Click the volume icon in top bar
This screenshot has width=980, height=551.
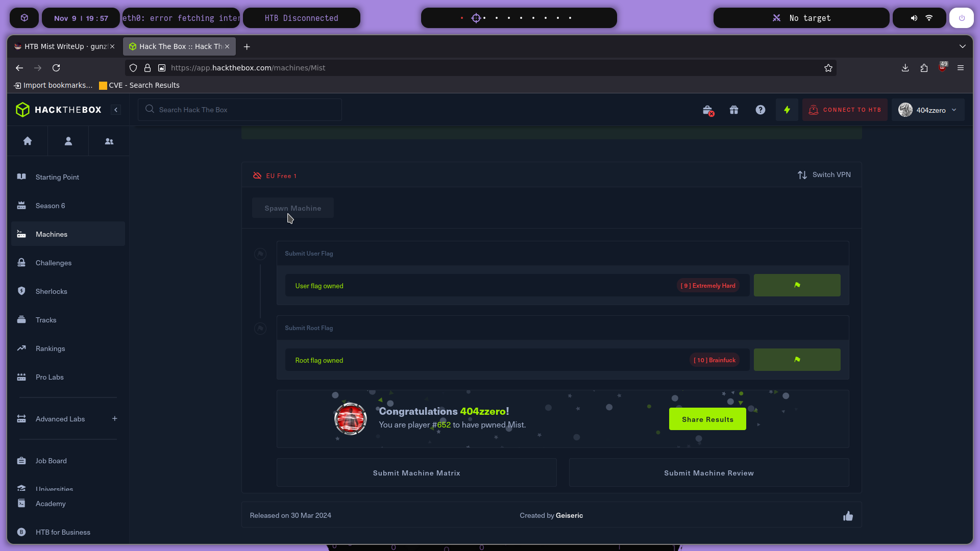(x=914, y=18)
